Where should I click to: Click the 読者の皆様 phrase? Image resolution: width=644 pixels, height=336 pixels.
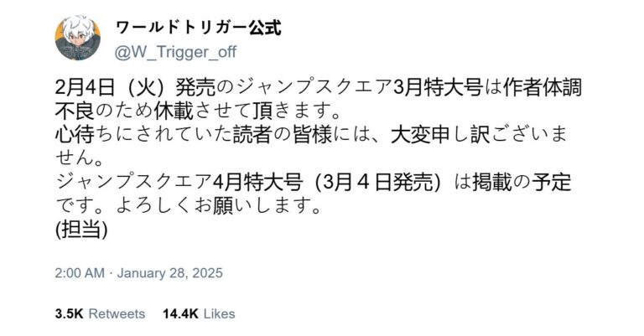[x=283, y=135]
